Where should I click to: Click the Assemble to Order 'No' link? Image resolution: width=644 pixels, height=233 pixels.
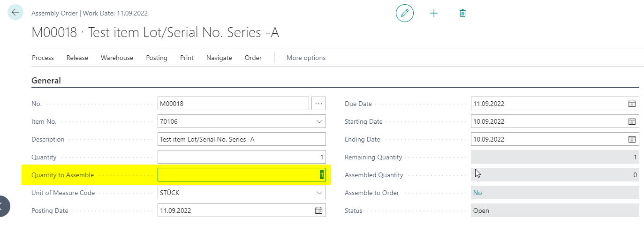[x=477, y=193]
